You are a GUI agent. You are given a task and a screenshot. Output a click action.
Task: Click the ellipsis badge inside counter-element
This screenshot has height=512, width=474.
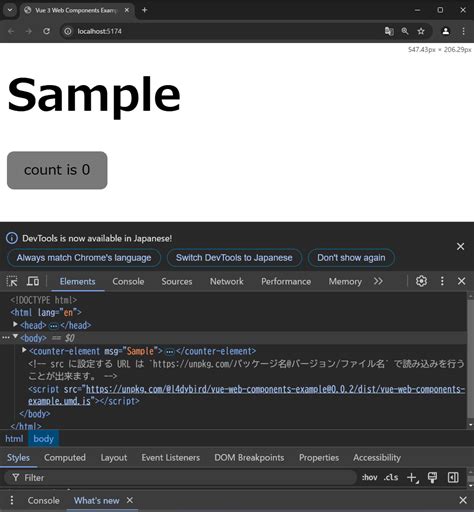coord(170,352)
